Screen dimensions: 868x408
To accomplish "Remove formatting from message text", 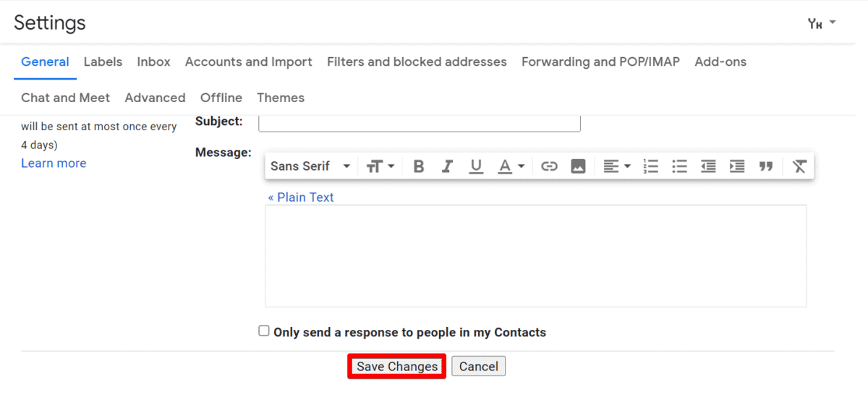I will (x=799, y=166).
